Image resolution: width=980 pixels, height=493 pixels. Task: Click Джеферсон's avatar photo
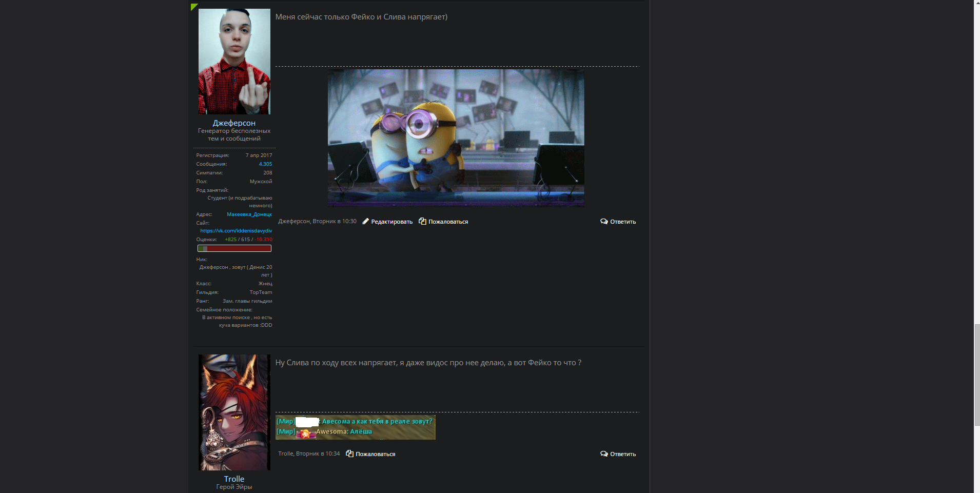point(234,61)
